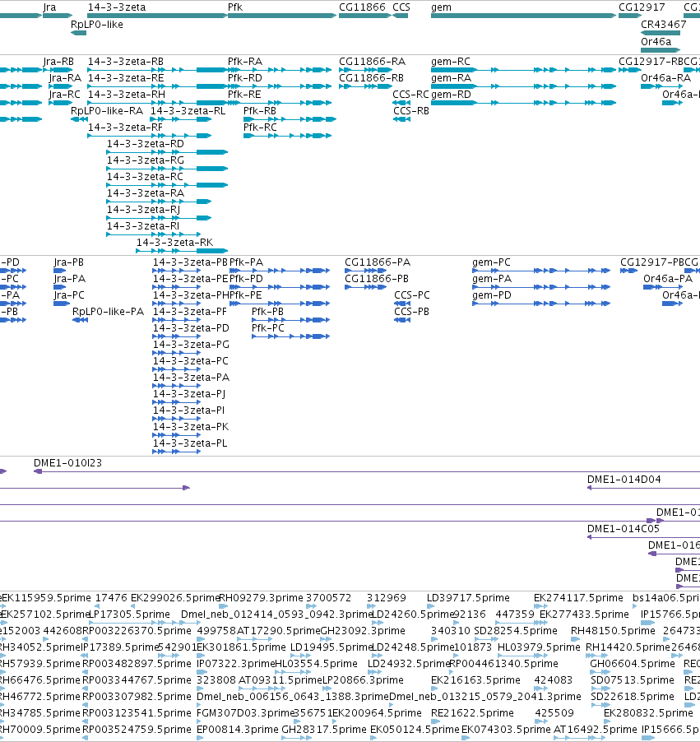Select protein Or46a-PA
The width and height of the screenshot is (700, 742).
pyautogui.click(x=668, y=279)
